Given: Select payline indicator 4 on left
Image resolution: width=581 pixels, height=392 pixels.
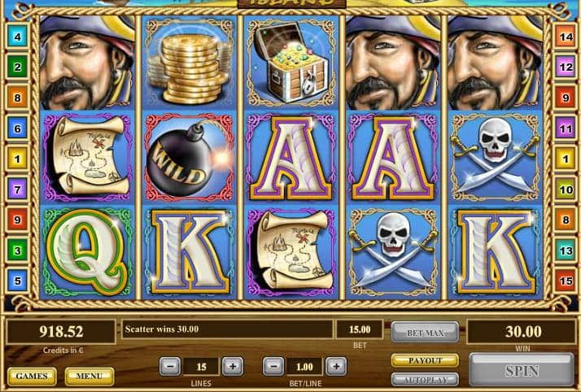Looking at the screenshot, I should coord(17,37).
